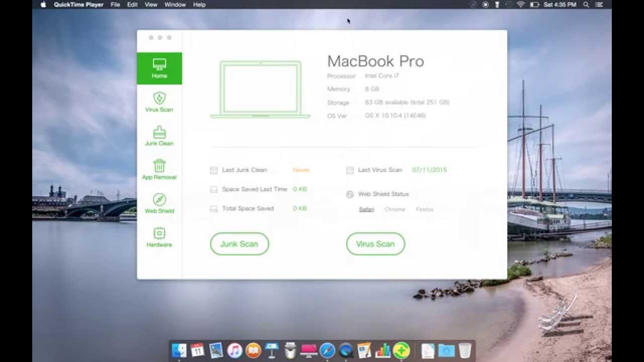Open the Downloads folder in the Dock

446,350
